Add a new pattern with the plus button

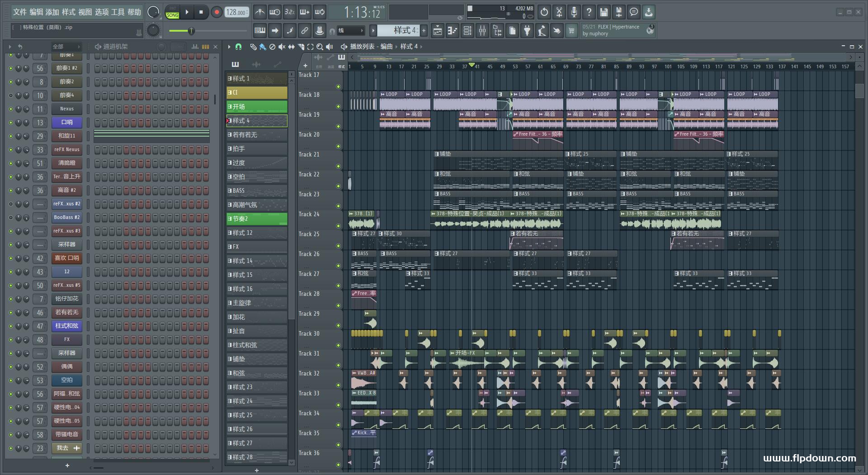tap(424, 31)
